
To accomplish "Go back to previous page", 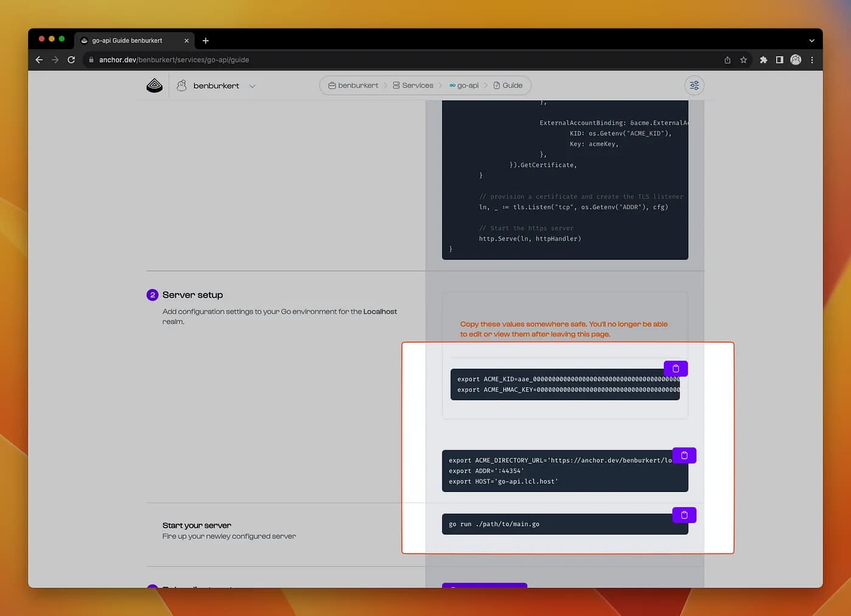I will click(x=39, y=60).
